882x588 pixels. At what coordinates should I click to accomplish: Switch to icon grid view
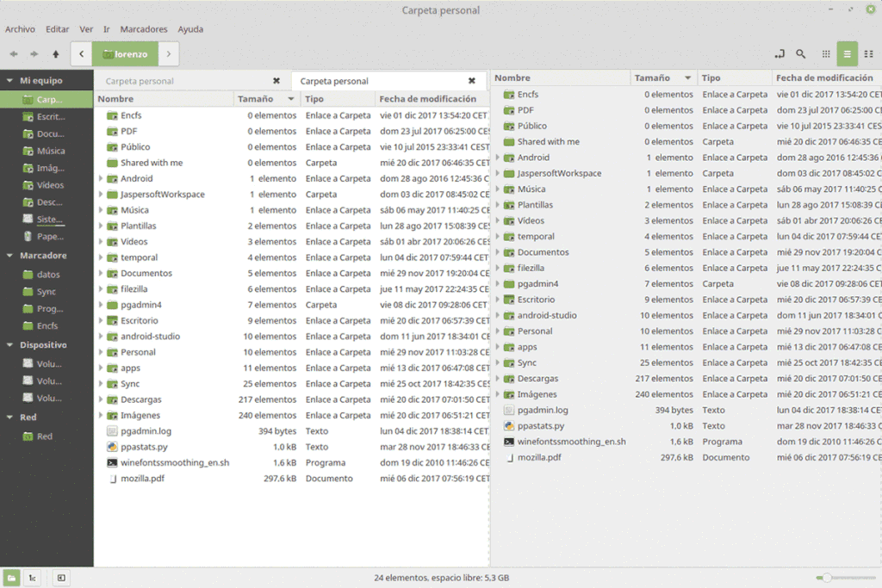(x=824, y=53)
